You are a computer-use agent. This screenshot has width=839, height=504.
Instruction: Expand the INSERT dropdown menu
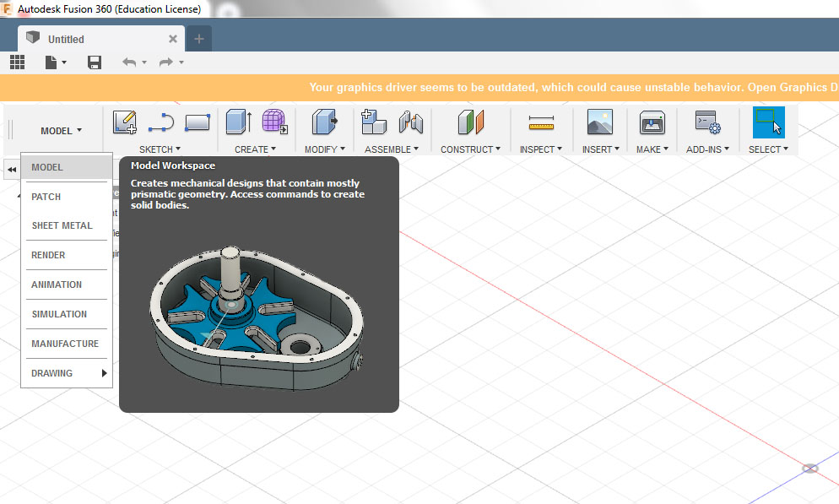click(x=601, y=149)
